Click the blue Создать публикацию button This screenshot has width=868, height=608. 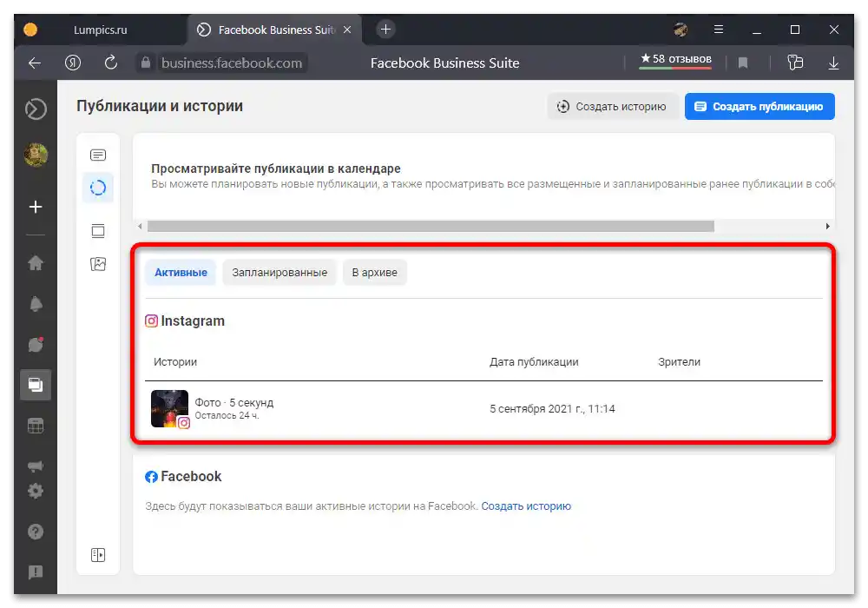point(759,106)
